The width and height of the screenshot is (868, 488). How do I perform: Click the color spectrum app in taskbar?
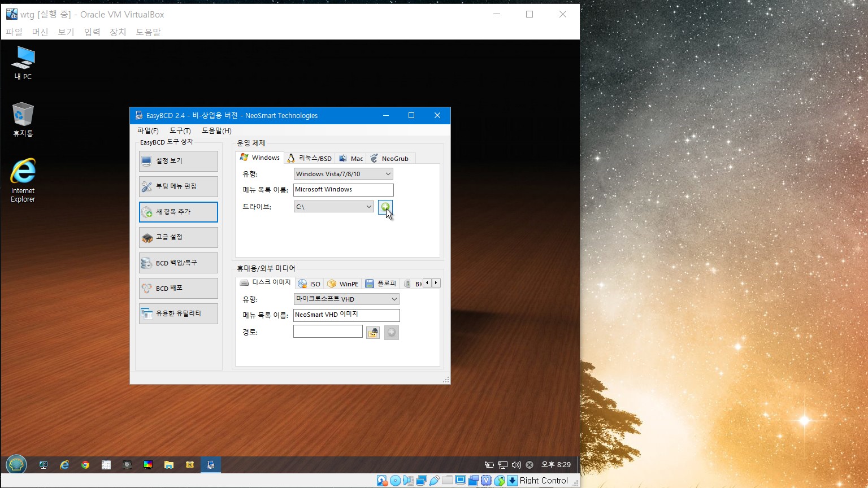[x=148, y=465]
